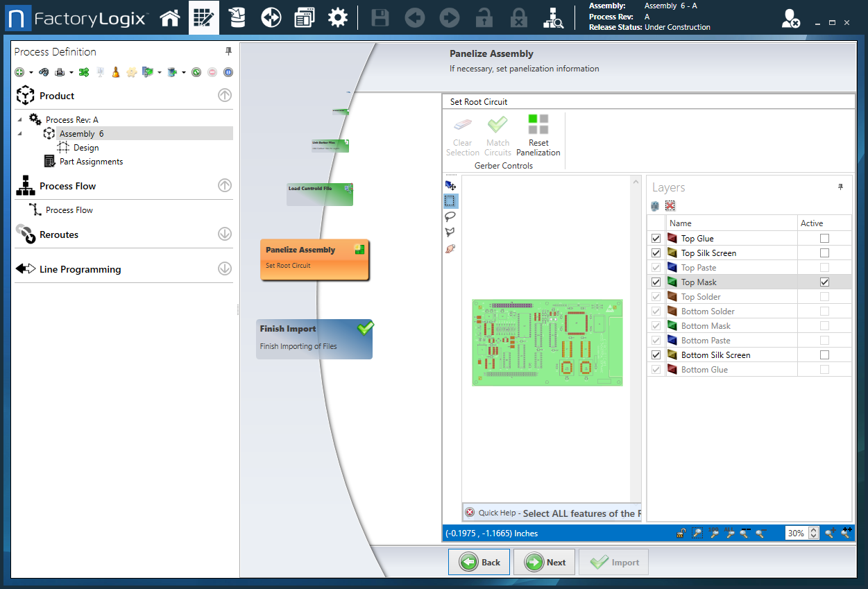Click the zoom-to-all magnifier in status bar

(729, 533)
